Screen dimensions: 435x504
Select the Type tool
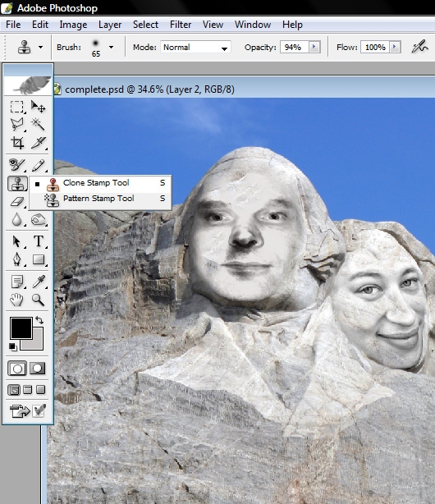(38, 241)
